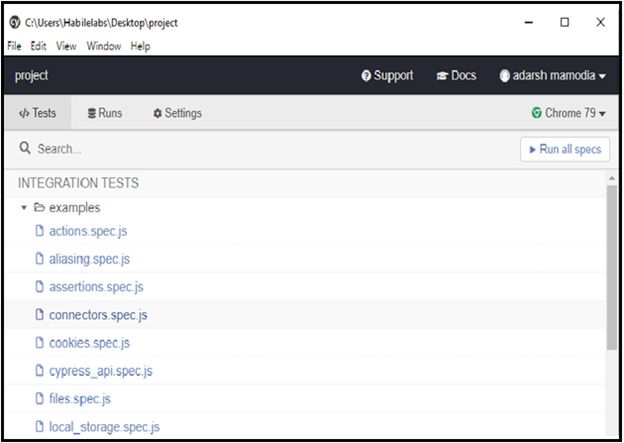The image size is (624, 443).
Task: Click the Chrome browser logo icon
Action: click(536, 113)
